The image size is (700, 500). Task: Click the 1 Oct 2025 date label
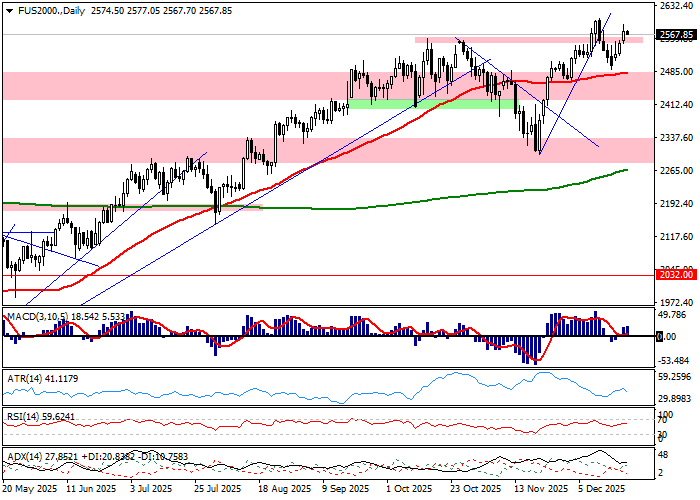(412, 490)
